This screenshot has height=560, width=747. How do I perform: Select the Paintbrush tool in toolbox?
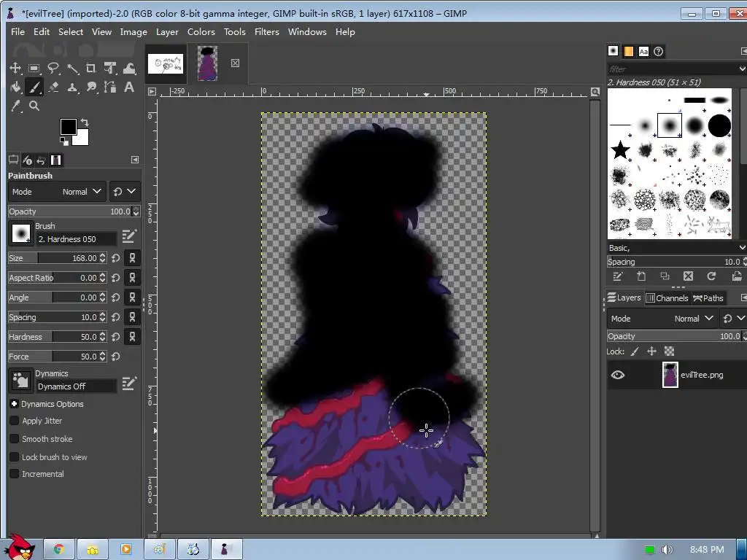tap(34, 87)
